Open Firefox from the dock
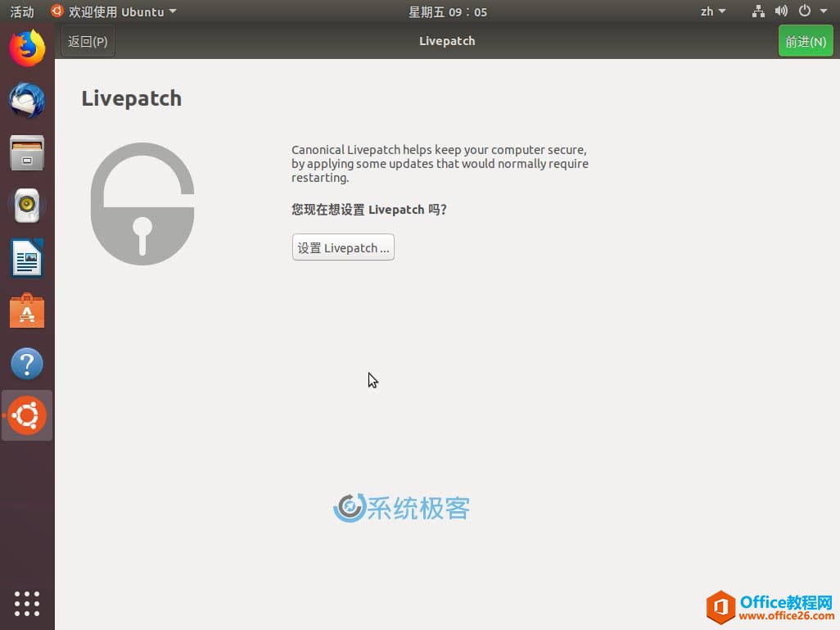The width and height of the screenshot is (840, 630). (27, 48)
